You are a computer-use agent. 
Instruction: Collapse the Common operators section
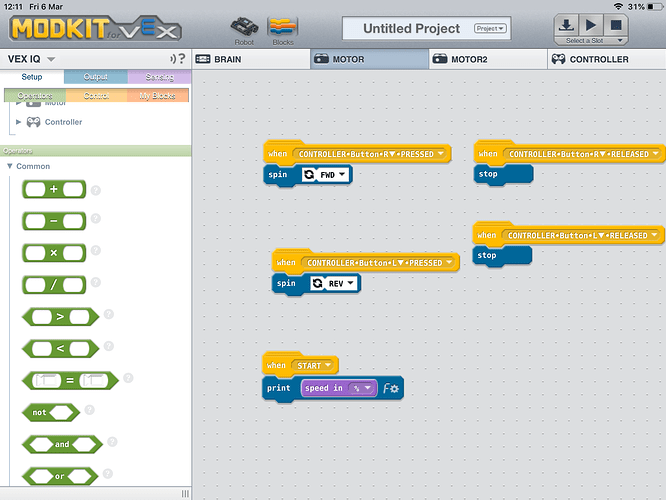10,166
